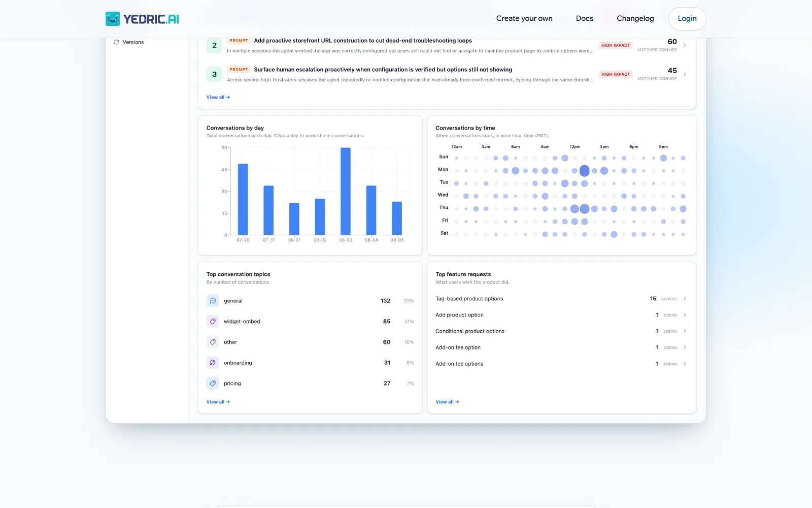Click the Versions refresh icon in sidebar
This screenshot has height=508, width=812.
coord(116,42)
